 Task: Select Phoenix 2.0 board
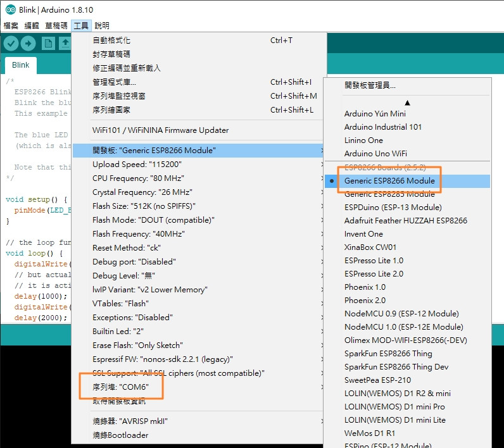[x=407, y=301]
